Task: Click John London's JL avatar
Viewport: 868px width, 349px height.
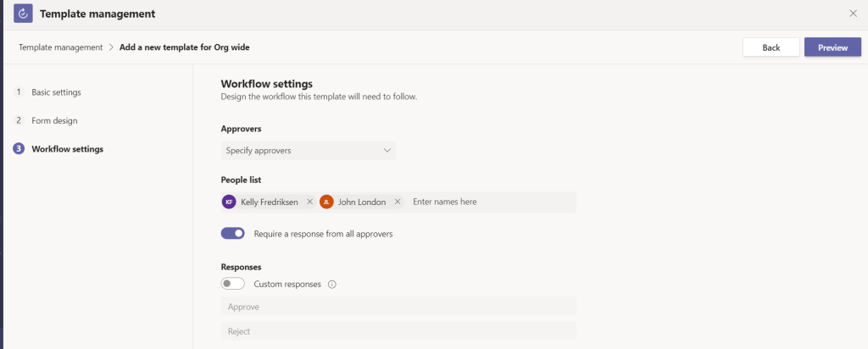Action: 326,202
